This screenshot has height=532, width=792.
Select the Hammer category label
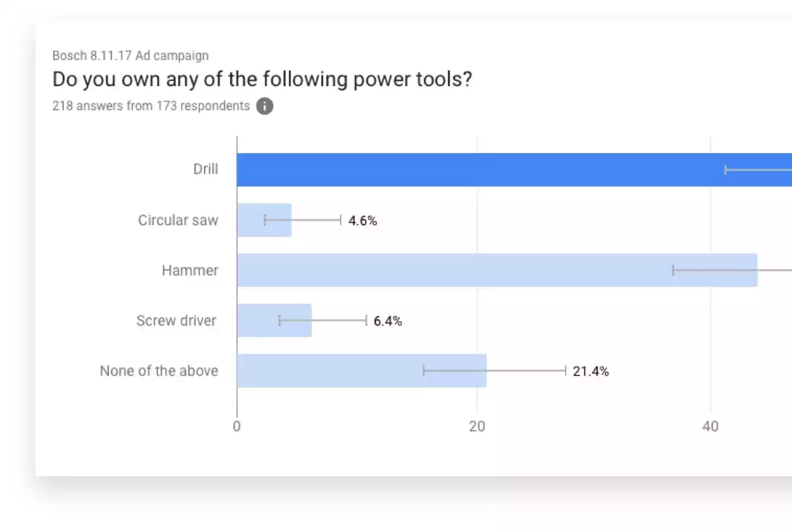(x=190, y=270)
